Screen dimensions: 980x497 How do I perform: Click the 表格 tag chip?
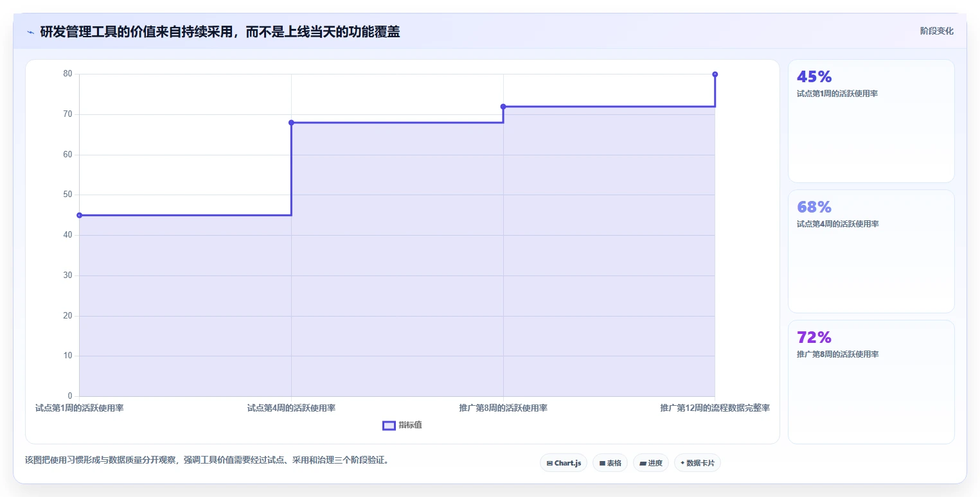(x=610, y=463)
